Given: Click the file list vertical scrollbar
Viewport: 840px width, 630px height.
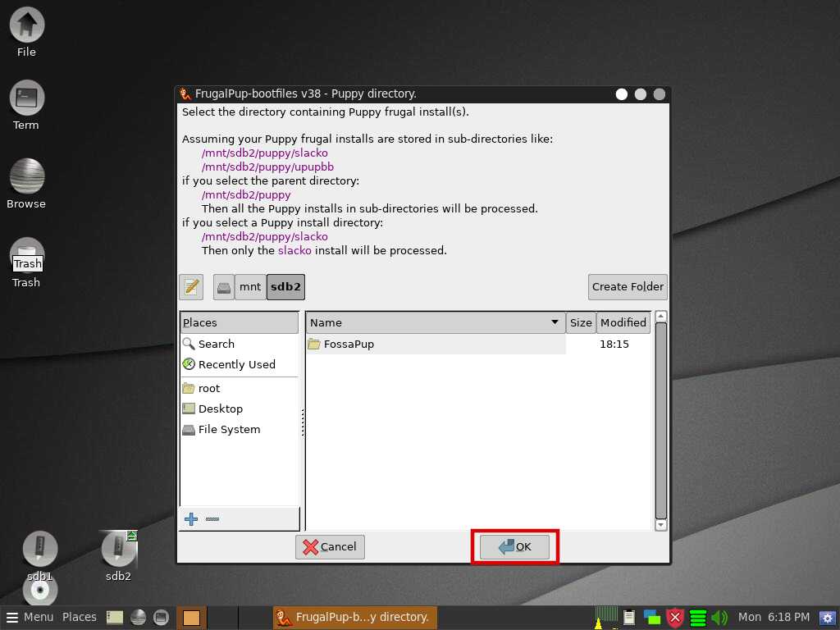Looking at the screenshot, I should click(661, 420).
